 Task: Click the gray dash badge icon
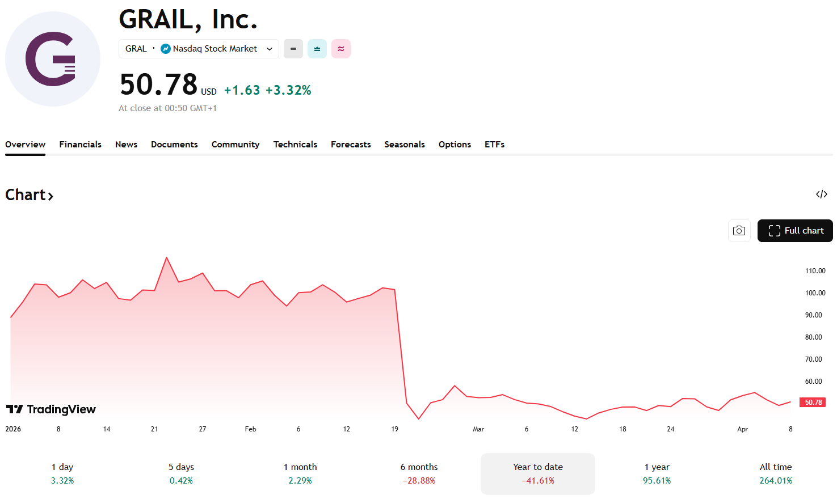click(x=293, y=49)
